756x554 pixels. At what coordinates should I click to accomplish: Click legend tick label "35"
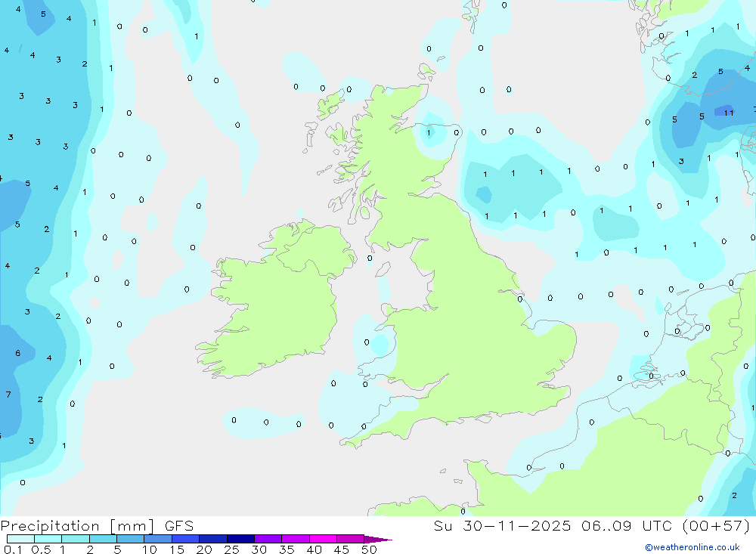[x=287, y=549]
